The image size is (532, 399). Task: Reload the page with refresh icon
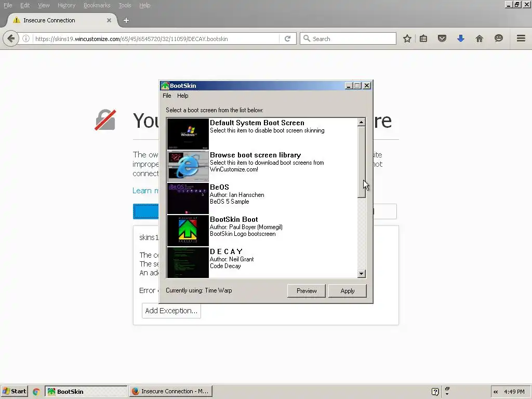(x=287, y=38)
